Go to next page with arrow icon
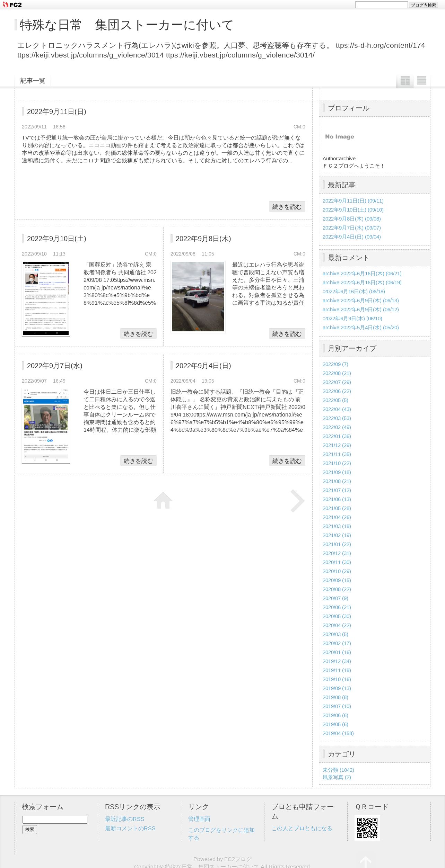Image resolution: width=445 pixels, height=868 pixels. [297, 501]
